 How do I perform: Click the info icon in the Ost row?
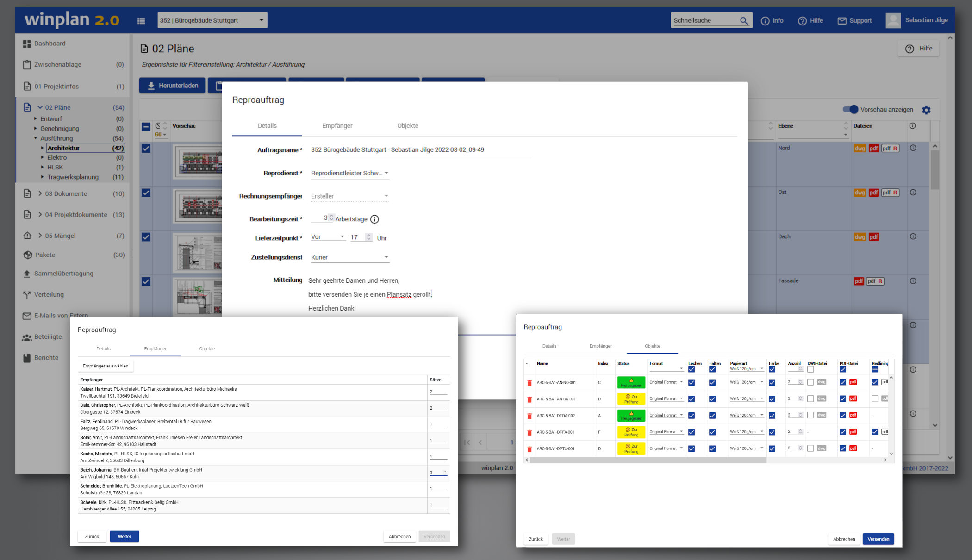pos(913,193)
